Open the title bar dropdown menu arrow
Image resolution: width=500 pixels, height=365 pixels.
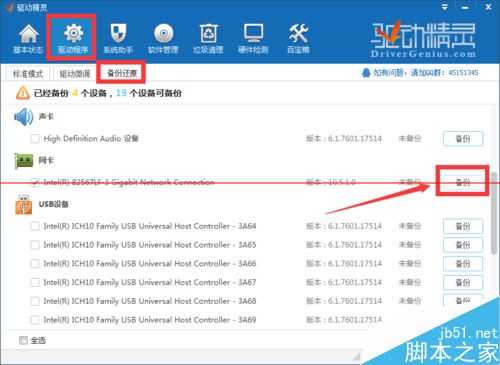(445, 7)
